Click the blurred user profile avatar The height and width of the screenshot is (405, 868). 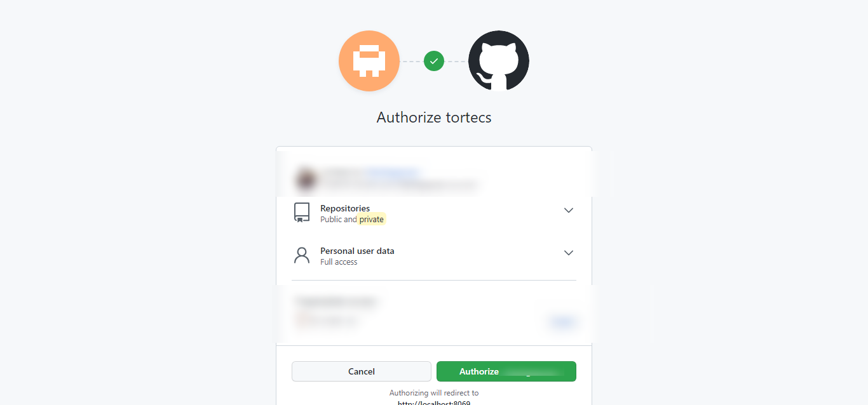tap(306, 179)
